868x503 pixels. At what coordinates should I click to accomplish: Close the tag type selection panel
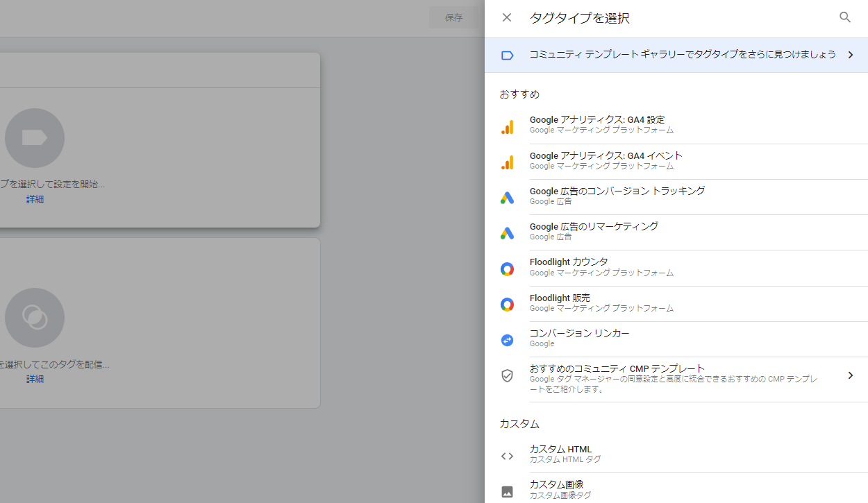coord(507,17)
